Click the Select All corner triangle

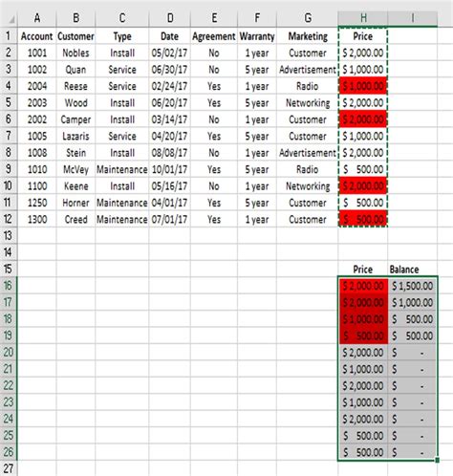click(11, 20)
